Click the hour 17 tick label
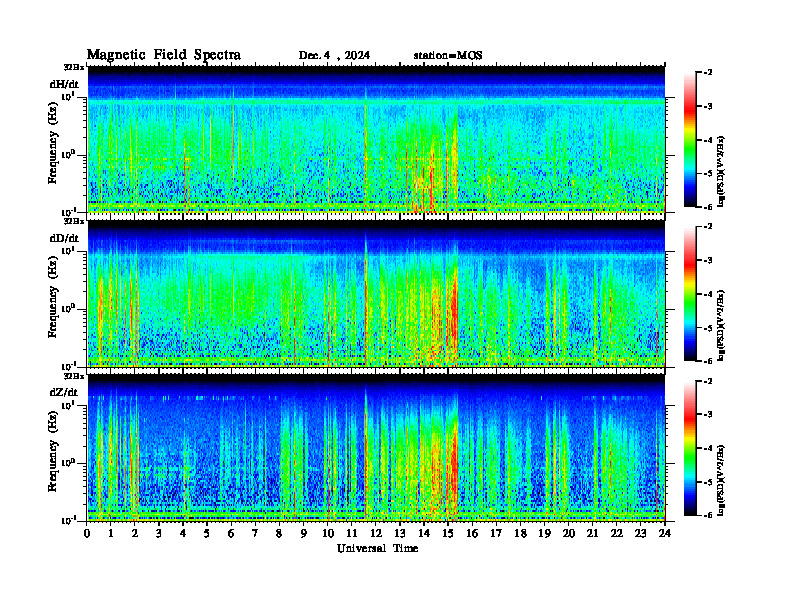This screenshot has width=792, height=612. [497, 534]
